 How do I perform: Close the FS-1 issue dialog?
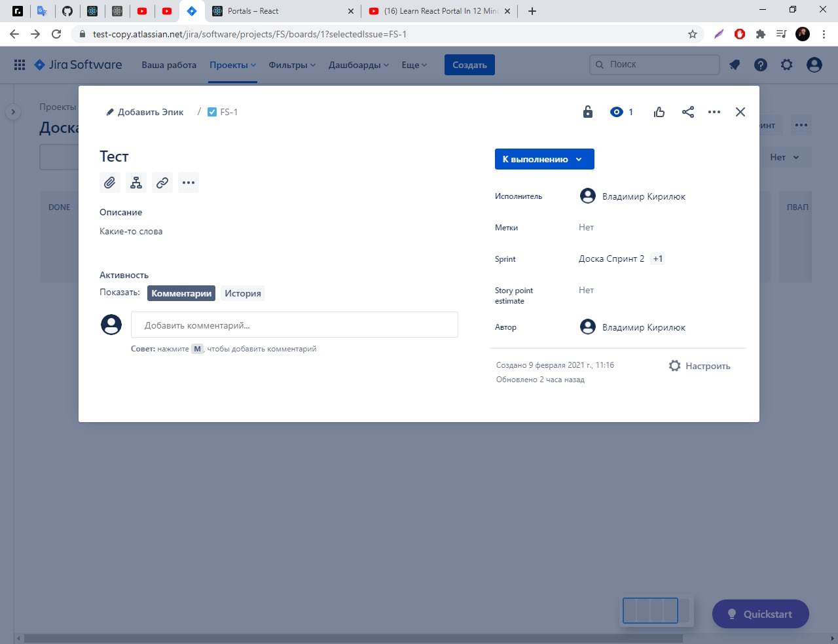tap(740, 112)
